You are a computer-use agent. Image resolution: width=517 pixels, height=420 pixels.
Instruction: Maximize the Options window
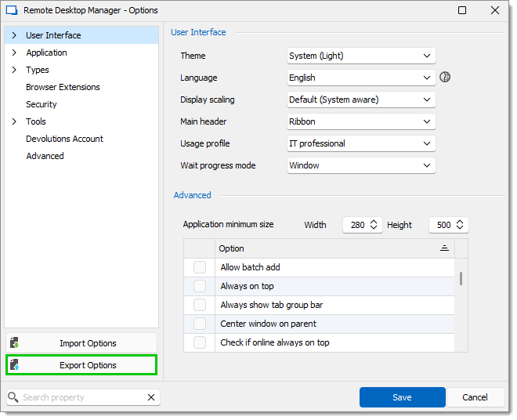pyautogui.click(x=462, y=10)
